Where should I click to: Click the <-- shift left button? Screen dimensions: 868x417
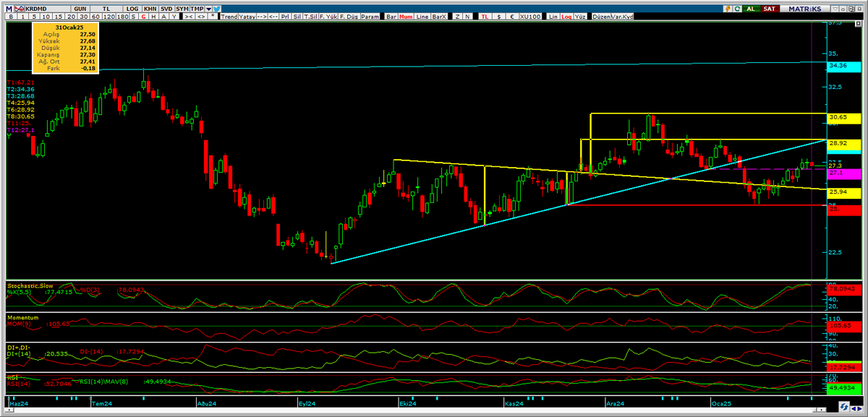[x=273, y=16]
